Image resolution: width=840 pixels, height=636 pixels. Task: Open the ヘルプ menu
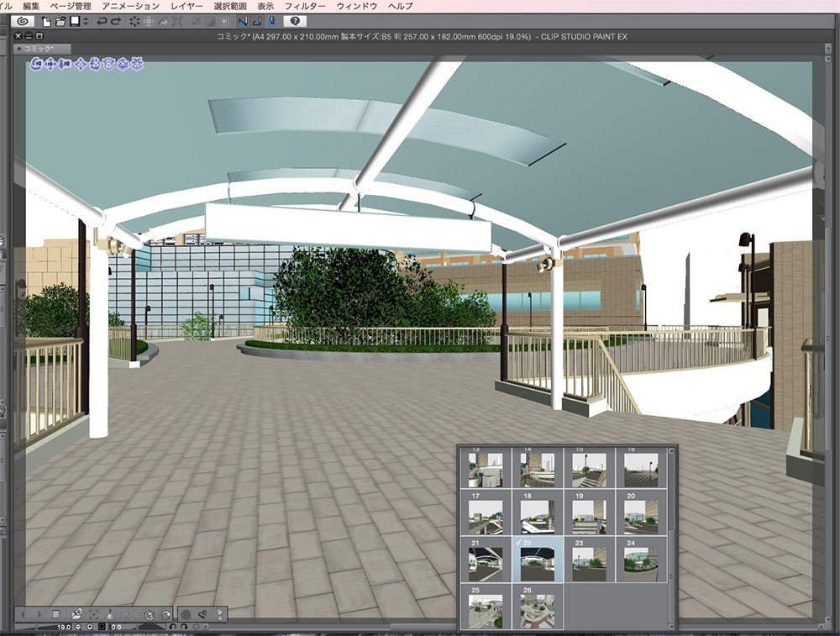(x=401, y=7)
